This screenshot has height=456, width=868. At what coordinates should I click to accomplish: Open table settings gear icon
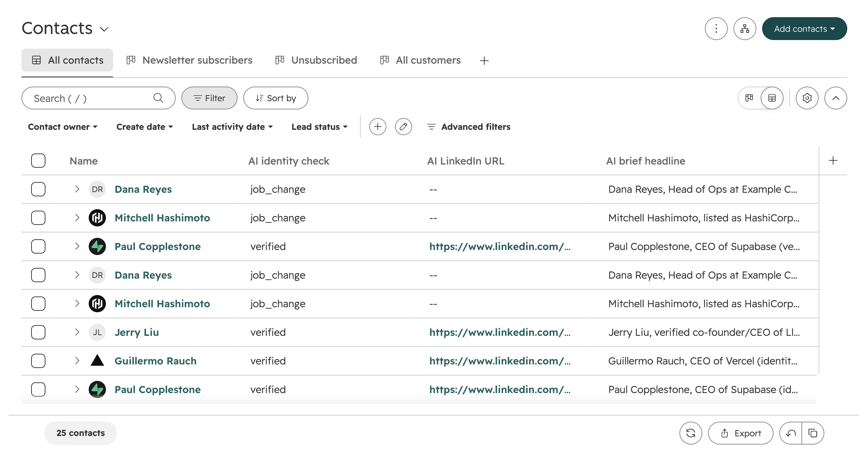coord(807,98)
